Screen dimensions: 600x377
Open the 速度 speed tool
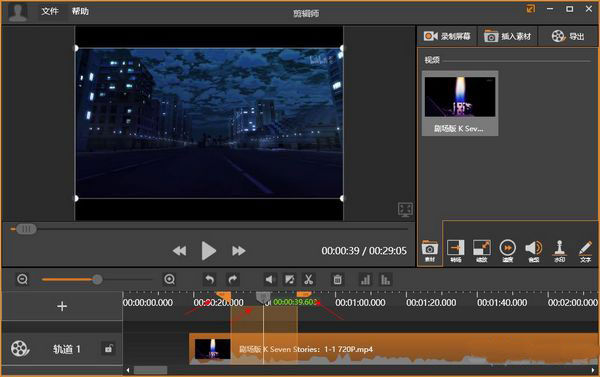(x=508, y=251)
